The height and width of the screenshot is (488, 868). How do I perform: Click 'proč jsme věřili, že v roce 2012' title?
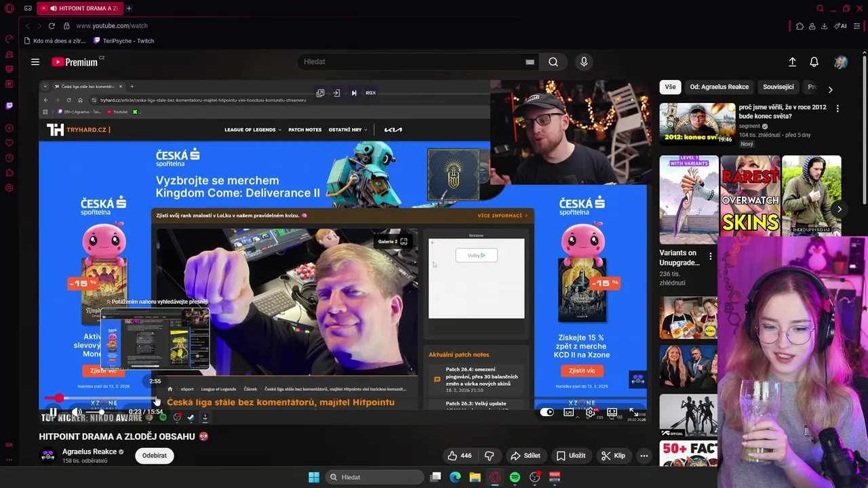coord(783,112)
